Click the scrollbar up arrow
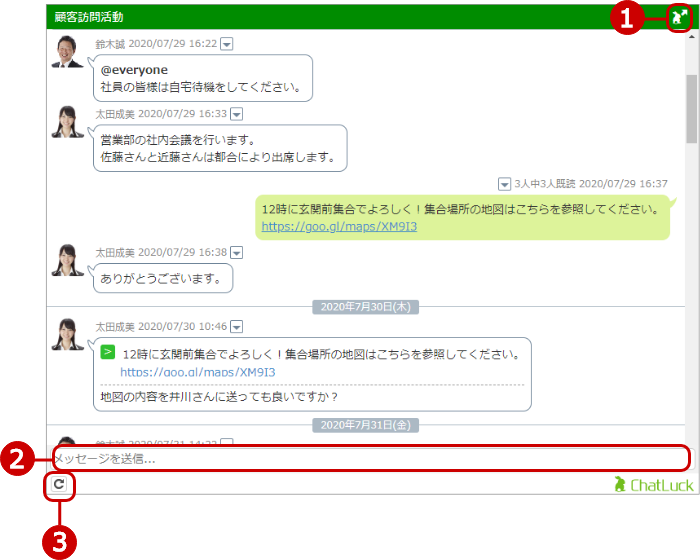The height and width of the screenshot is (560, 700). pyautogui.click(x=692, y=37)
